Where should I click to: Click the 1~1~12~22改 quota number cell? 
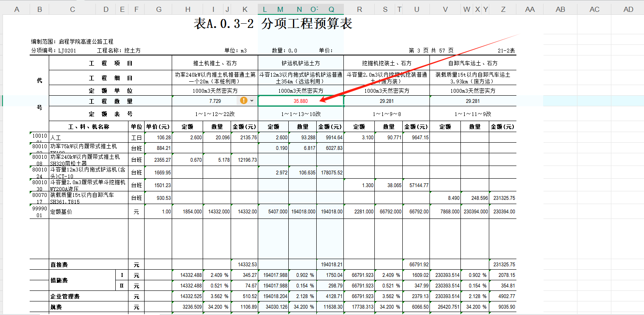click(215, 114)
